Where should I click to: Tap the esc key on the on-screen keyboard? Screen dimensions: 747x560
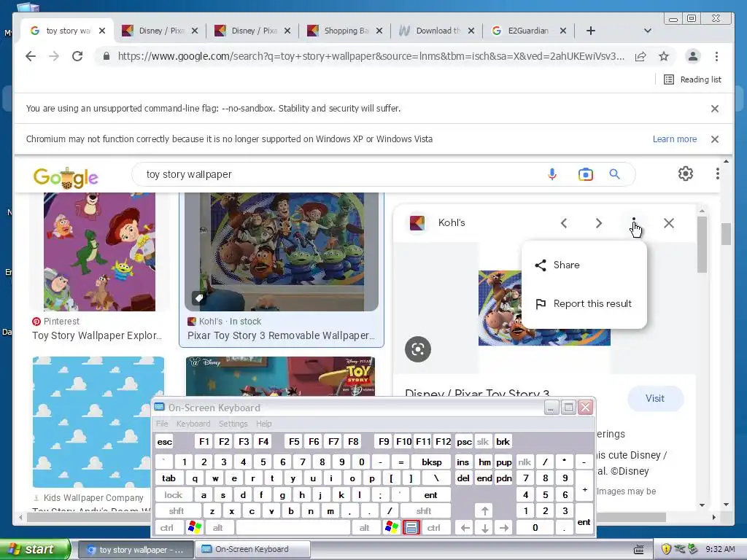165,442
